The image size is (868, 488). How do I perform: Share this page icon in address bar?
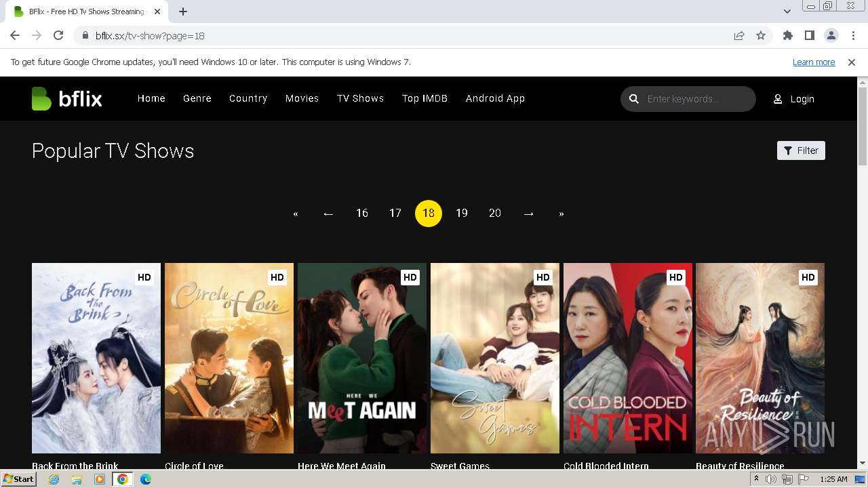click(x=739, y=35)
